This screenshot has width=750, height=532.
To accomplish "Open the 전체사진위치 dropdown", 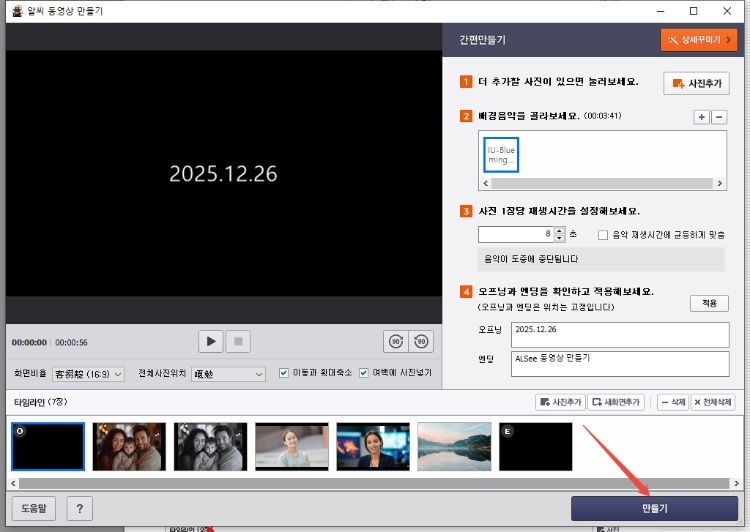I will point(227,373).
